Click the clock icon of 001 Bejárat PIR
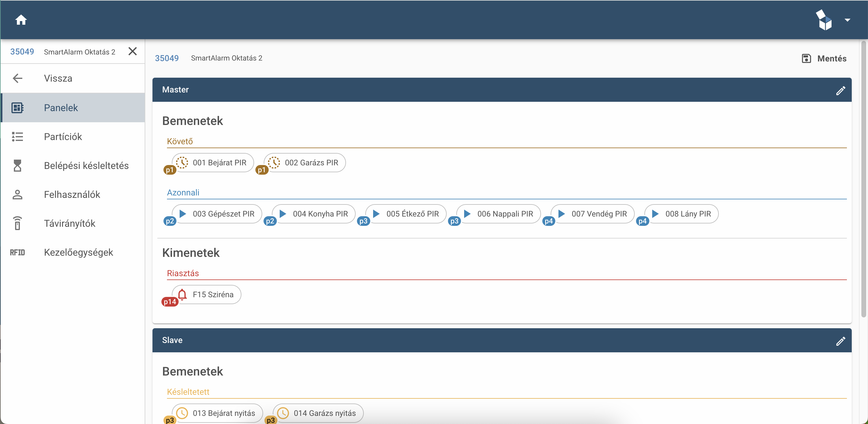868x424 pixels. (x=182, y=162)
